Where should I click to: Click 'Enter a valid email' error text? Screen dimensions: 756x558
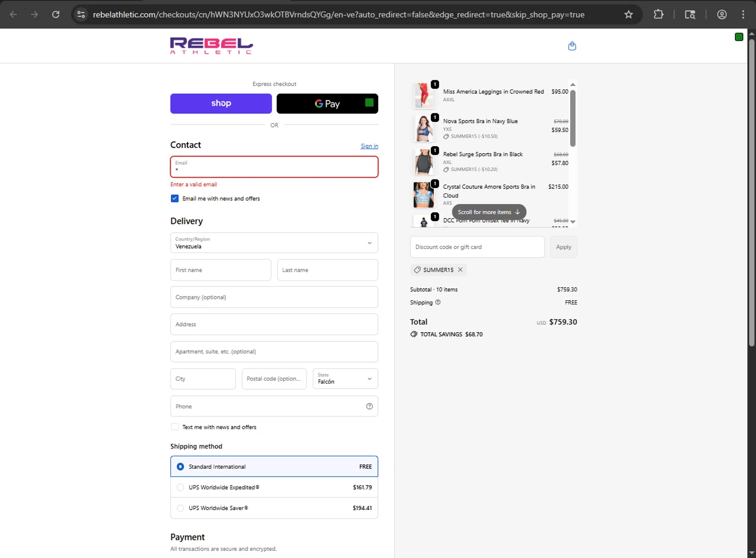click(194, 184)
